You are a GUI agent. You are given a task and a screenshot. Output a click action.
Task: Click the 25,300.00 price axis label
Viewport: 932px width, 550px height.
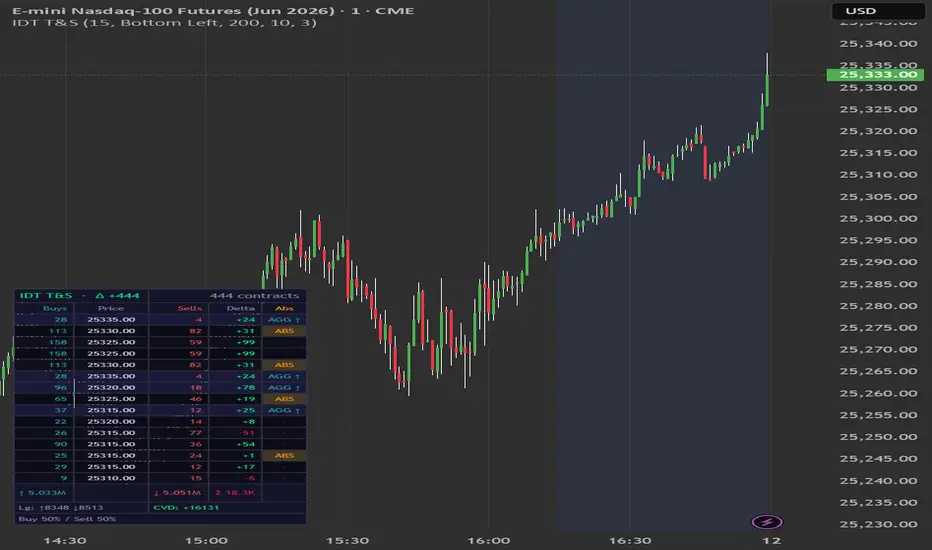click(878, 218)
